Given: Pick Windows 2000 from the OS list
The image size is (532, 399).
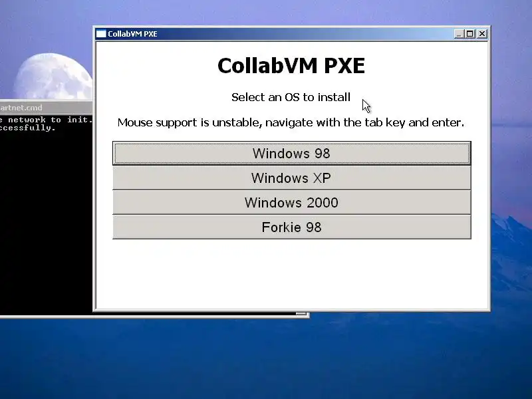Looking at the screenshot, I should [x=291, y=203].
